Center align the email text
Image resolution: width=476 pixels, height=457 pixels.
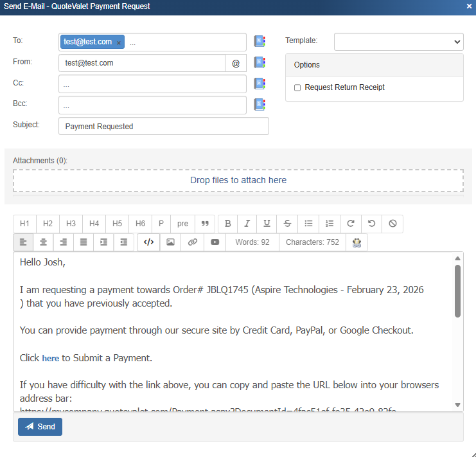43,242
